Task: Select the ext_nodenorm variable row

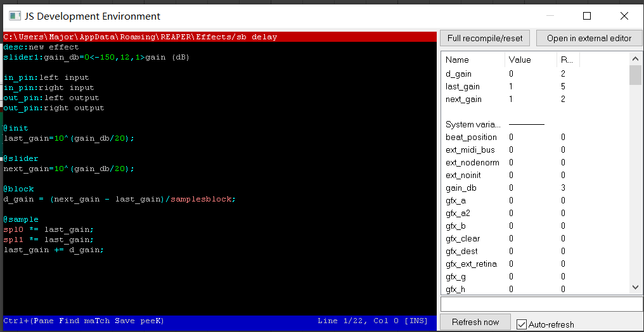Action: click(x=535, y=162)
